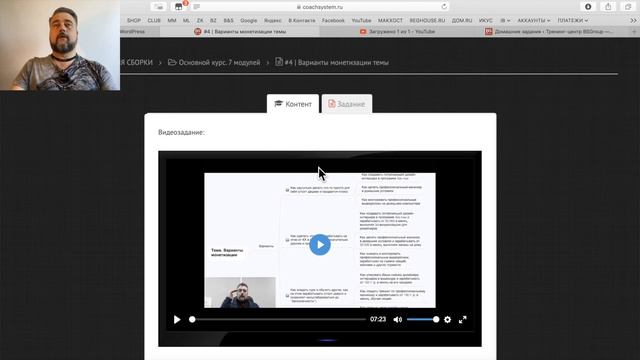Screen dimensions: 640x360
Task: Open the CLUB bookmark
Action: coord(154,20)
